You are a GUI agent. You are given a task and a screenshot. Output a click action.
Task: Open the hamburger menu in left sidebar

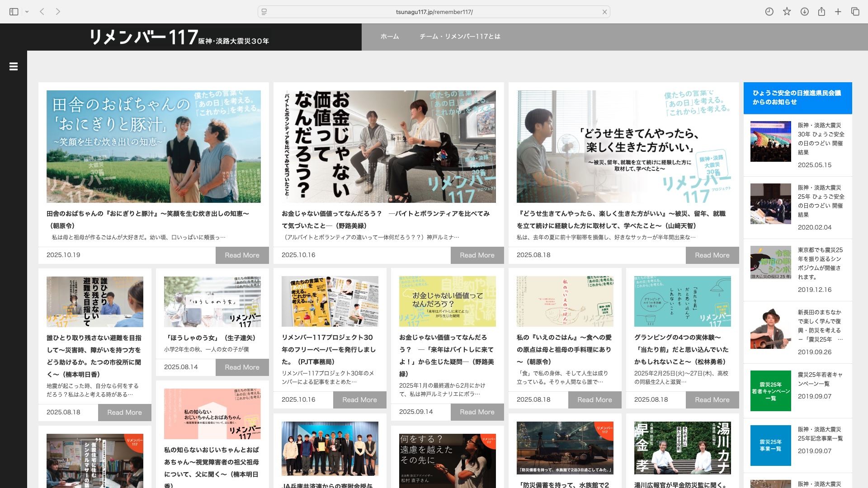tap(14, 66)
